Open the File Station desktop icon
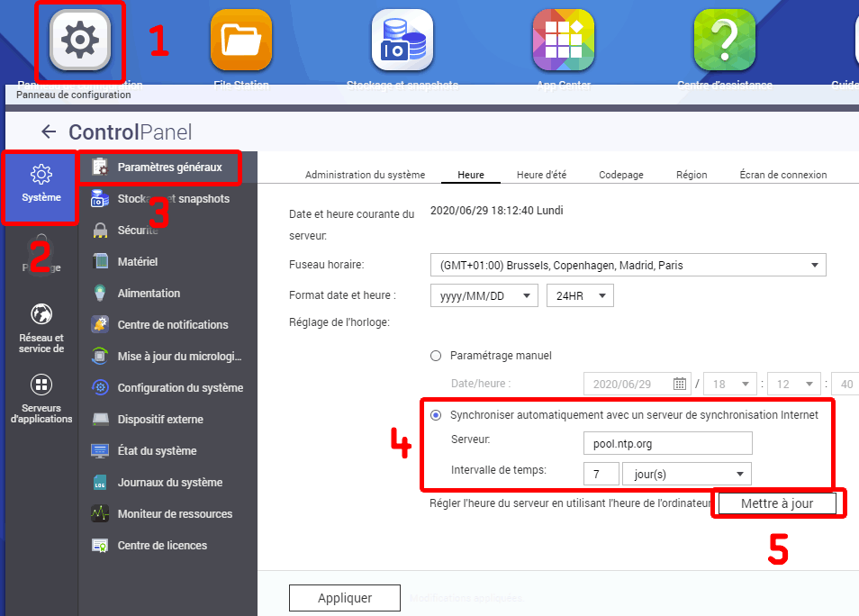 (240, 41)
